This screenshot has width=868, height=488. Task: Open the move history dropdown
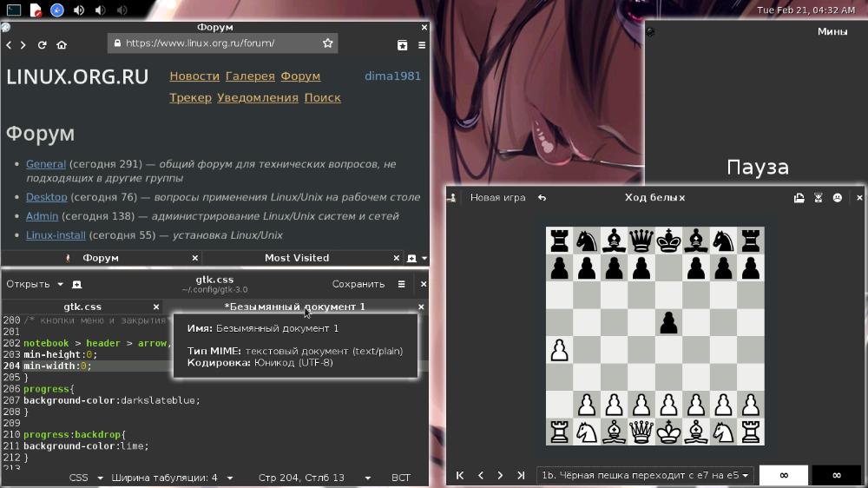pos(645,475)
